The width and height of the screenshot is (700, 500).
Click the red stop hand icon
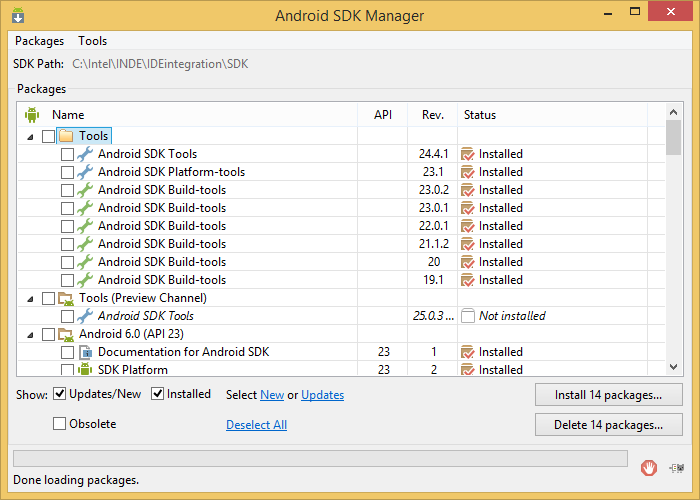pos(650,467)
